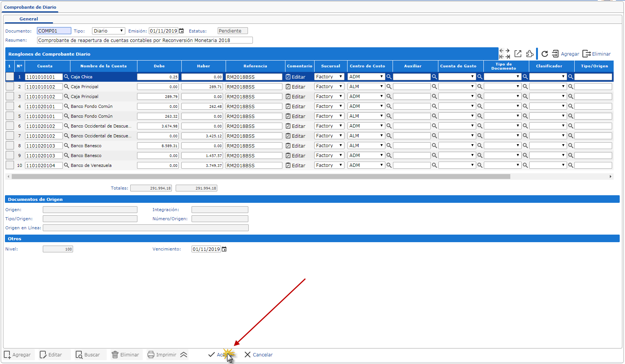625x364 pixels.
Task: Select the row 2 checkbox for Caja Principal
Action: pos(10,87)
